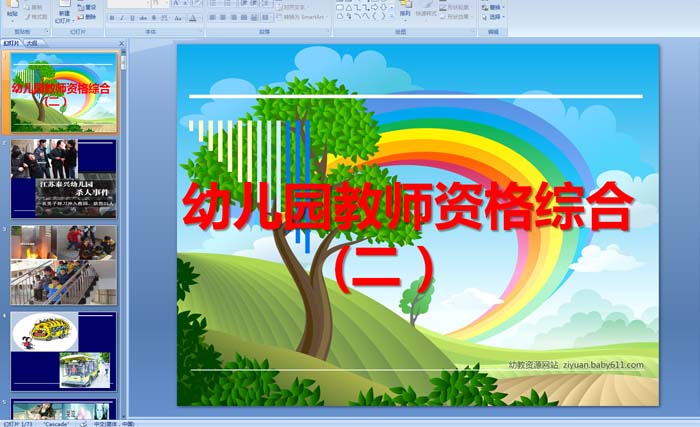Select slide 2 thumbnail with 江苏泰兴幼儿园 text

coord(63,179)
